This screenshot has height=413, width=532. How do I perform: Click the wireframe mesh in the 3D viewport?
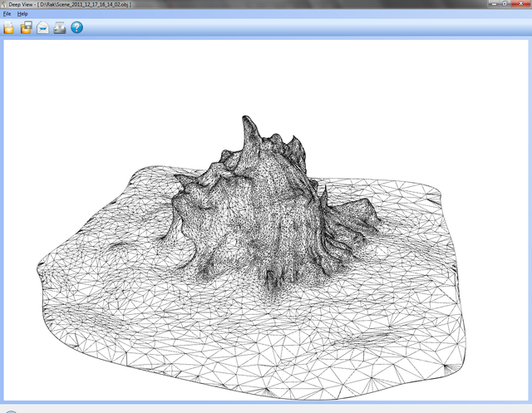pyautogui.click(x=251, y=258)
